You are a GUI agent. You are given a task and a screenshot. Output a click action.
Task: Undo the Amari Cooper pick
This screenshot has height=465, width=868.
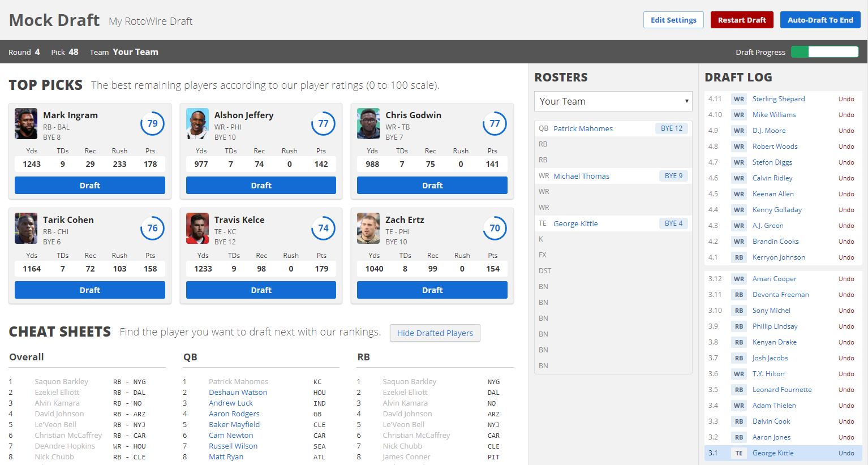[846, 279]
